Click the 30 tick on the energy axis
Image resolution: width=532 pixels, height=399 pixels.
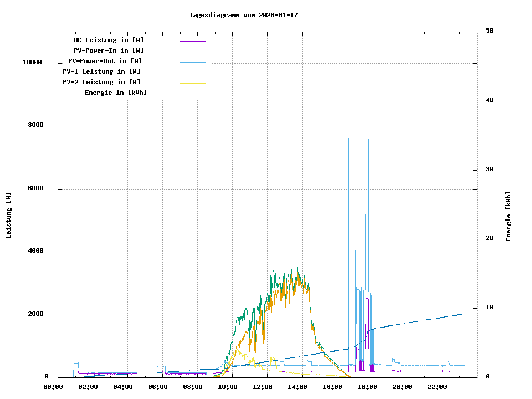pyautogui.click(x=489, y=170)
